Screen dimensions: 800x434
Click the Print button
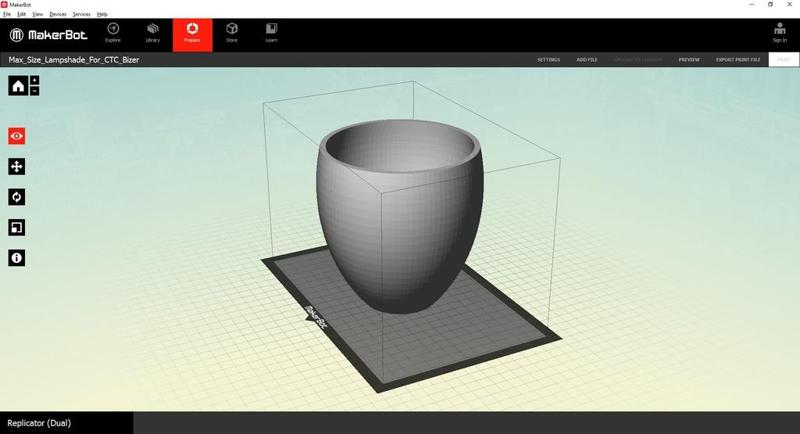click(x=784, y=60)
